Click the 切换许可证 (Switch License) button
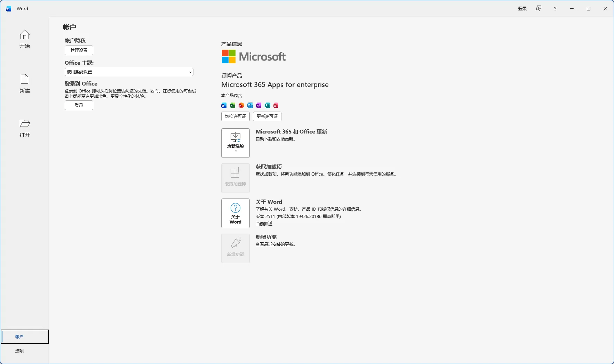 pyautogui.click(x=235, y=116)
